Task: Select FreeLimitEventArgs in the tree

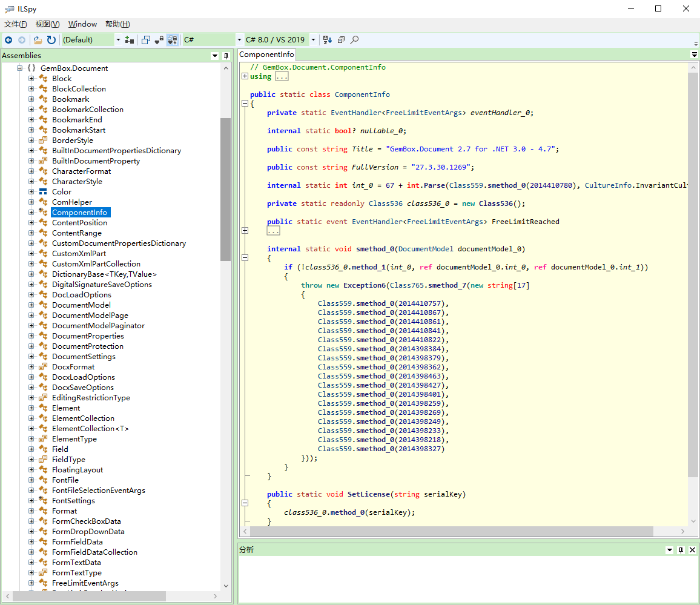Action: pyautogui.click(x=85, y=583)
